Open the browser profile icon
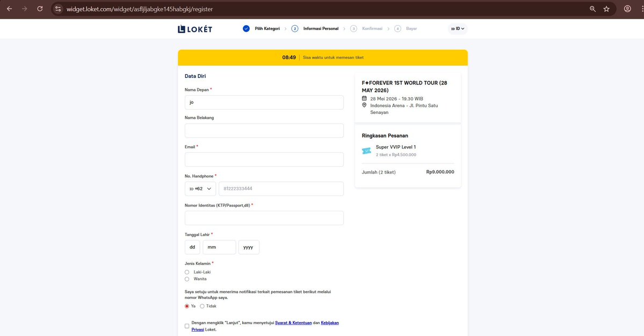 click(x=627, y=9)
